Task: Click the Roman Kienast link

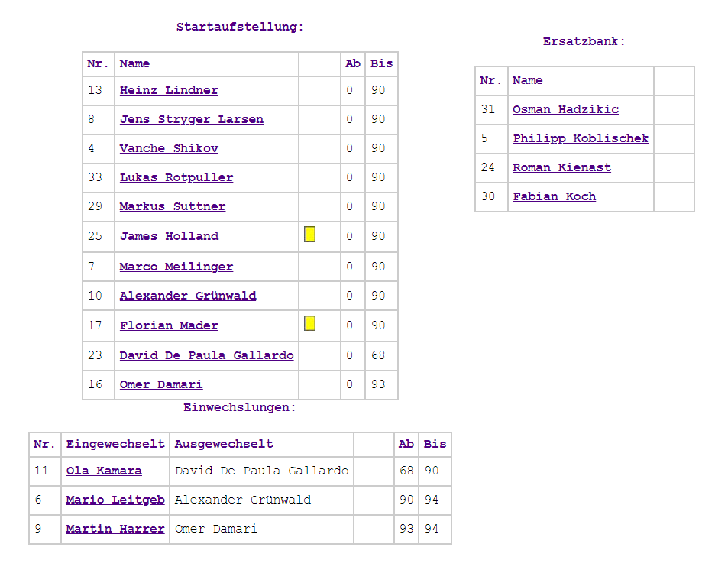Action: (561, 167)
